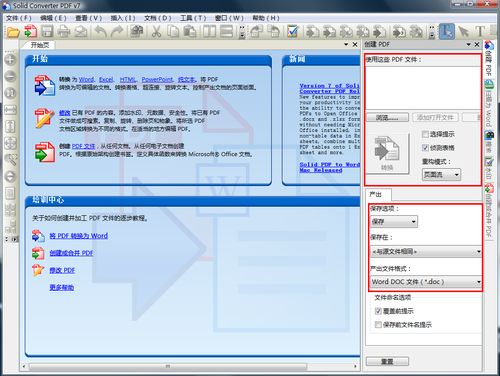Click the Copy toolbar icon
The height and width of the screenshot is (376, 500).
[173, 32]
